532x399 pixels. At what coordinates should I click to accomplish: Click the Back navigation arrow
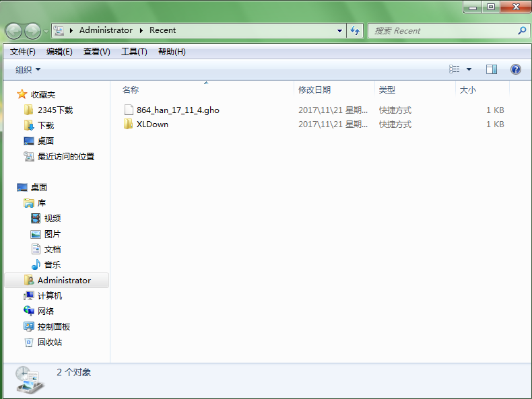click(x=13, y=31)
